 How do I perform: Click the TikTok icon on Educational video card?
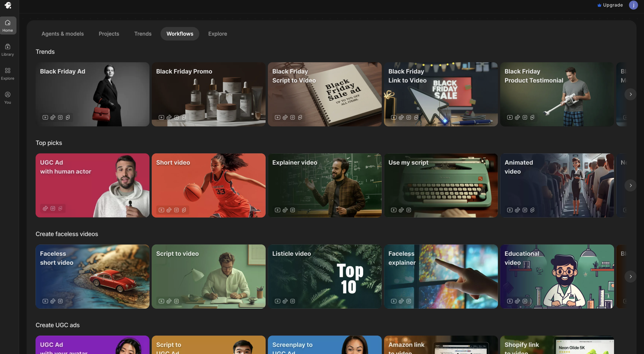(517, 301)
